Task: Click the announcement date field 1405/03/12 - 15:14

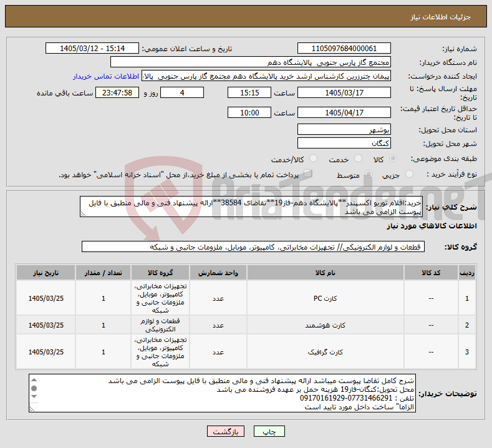Action: coord(92,48)
